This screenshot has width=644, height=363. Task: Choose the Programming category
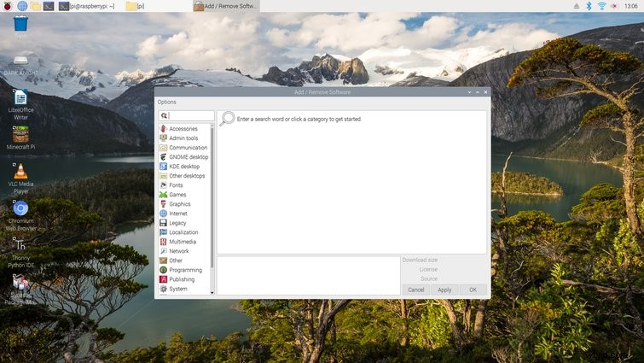(184, 270)
